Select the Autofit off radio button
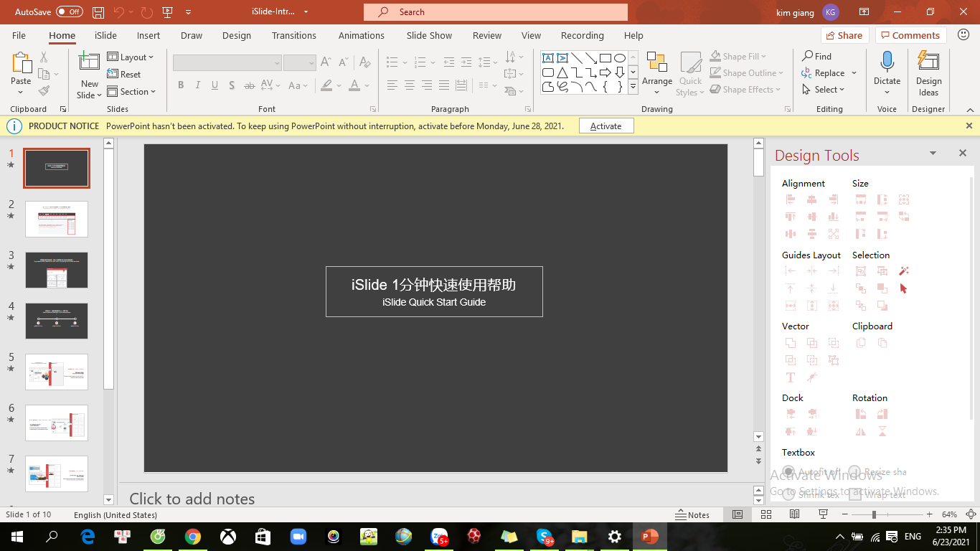980x551 pixels. click(789, 472)
